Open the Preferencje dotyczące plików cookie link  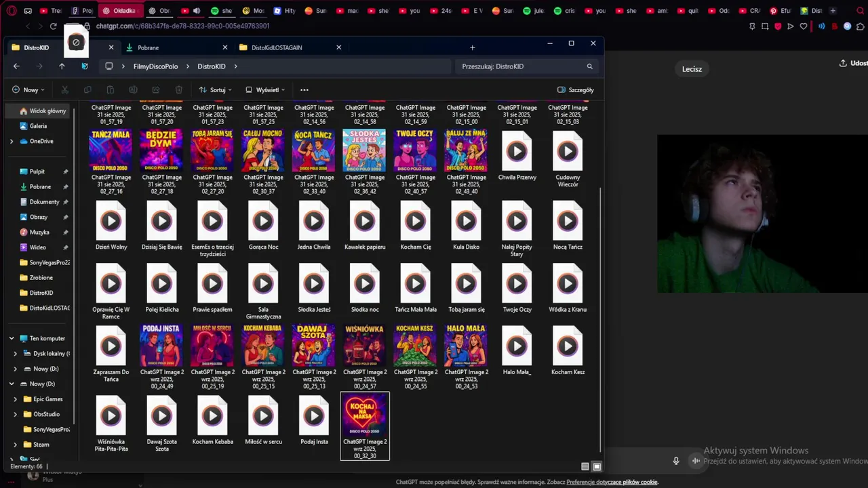click(612, 482)
